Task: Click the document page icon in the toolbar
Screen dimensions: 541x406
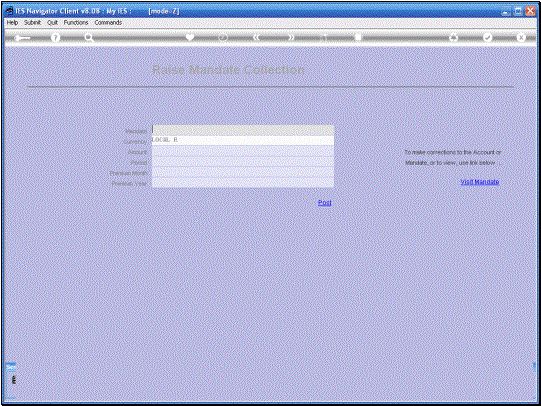Action: pyautogui.click(x=358, y=37)
